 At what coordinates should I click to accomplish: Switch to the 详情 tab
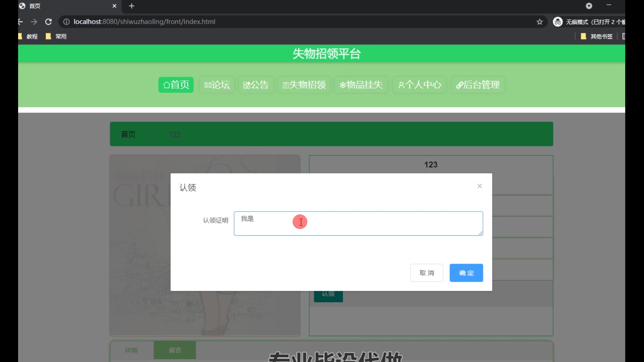pos(131,350)
